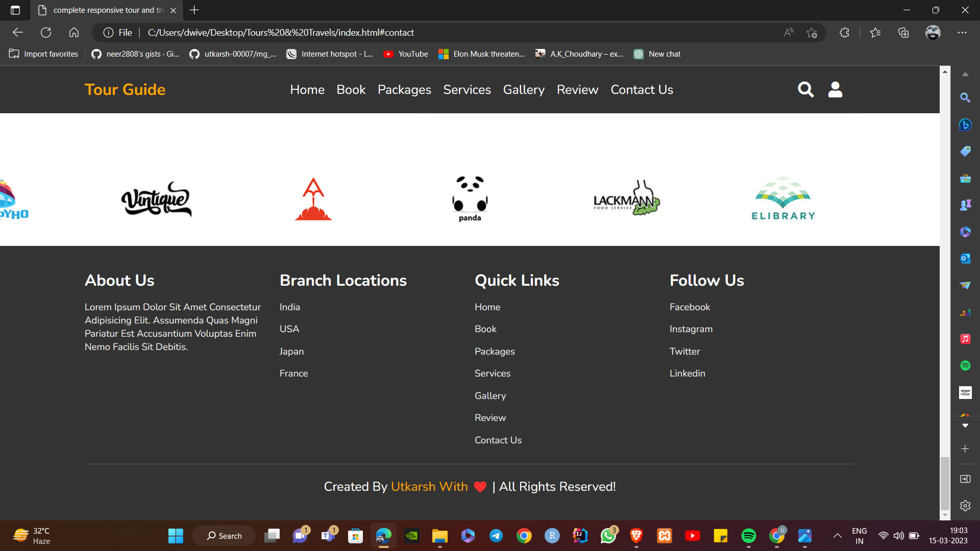The height and width of the screenshot is (551, 980).
Task: Go to Gallery in the navbar
Action: coord(524,90)
